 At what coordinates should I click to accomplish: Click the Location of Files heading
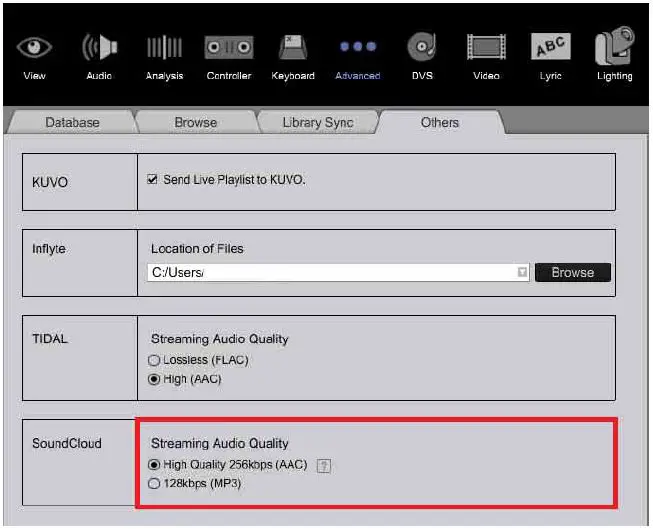197,249
